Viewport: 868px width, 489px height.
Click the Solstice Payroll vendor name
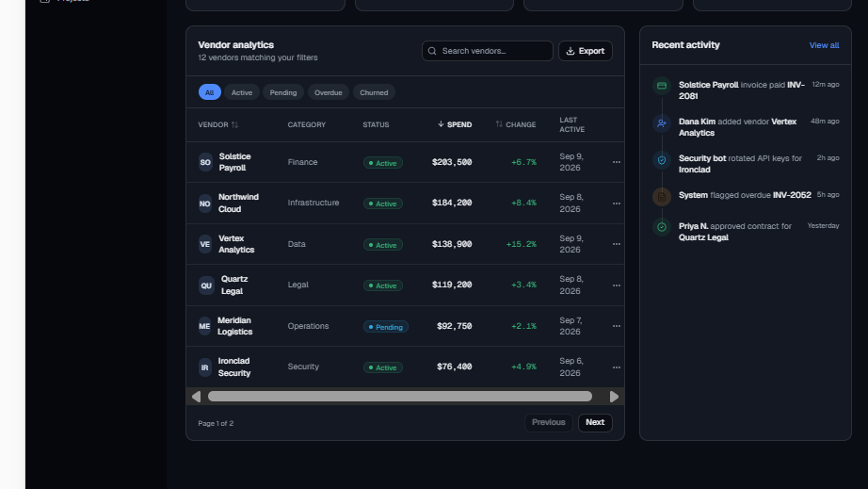[x=234, y=162]
